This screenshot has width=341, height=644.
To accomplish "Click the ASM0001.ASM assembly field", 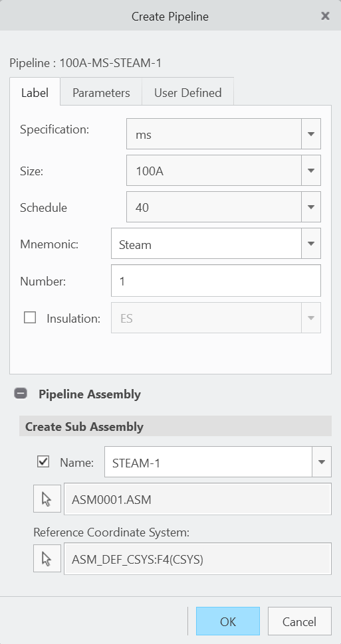I will (x=197, y=499).
